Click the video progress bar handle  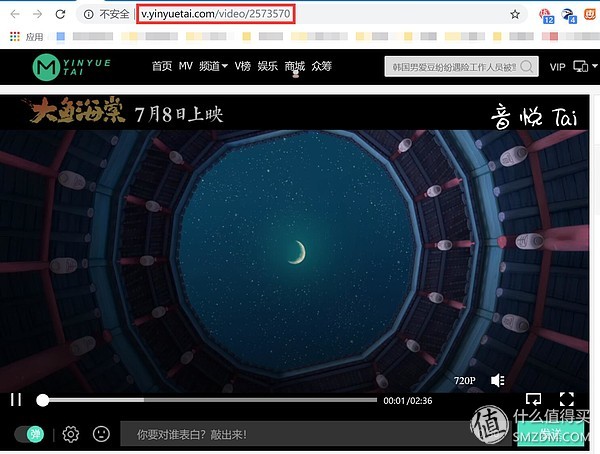42,400
